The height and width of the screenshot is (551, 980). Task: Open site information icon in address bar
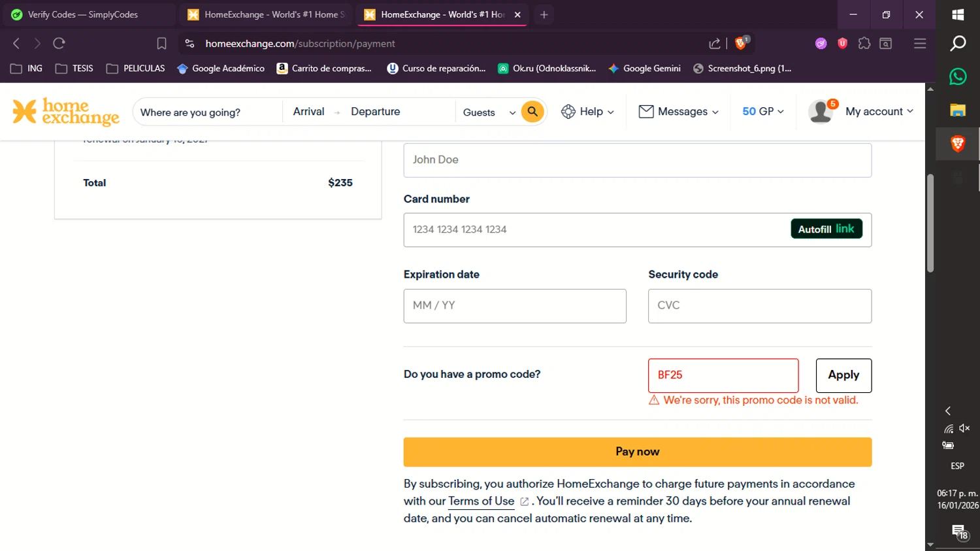(189, 43)
